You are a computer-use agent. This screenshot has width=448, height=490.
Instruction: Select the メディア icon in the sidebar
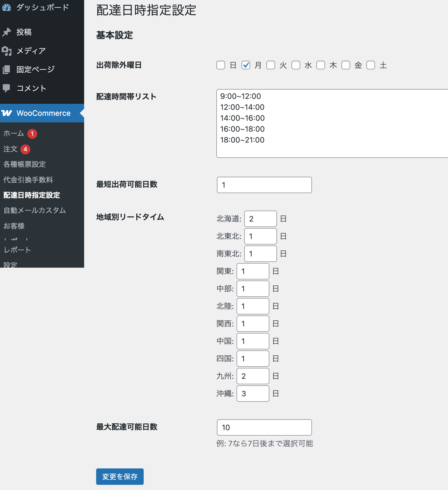(7, 51)
